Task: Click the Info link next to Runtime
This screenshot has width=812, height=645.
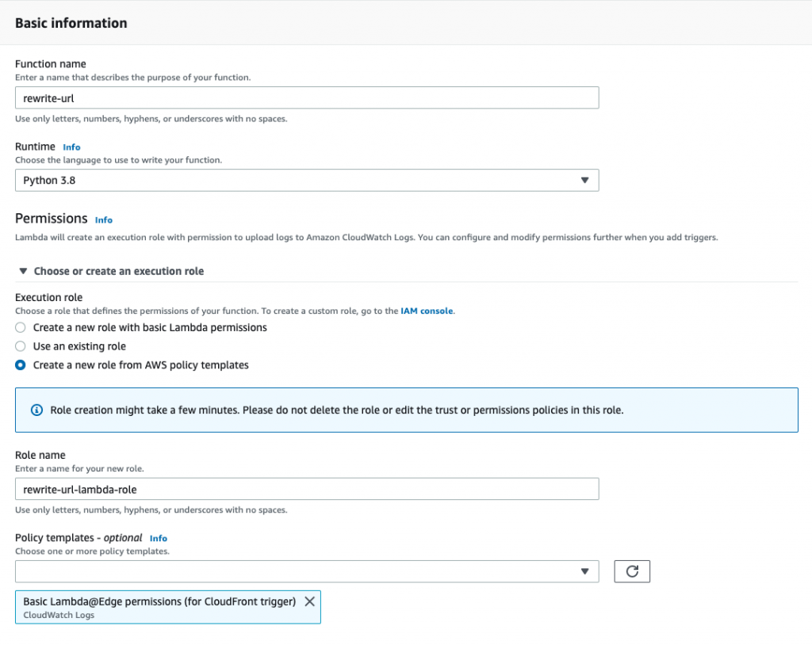Action: (x=71, y=147)
